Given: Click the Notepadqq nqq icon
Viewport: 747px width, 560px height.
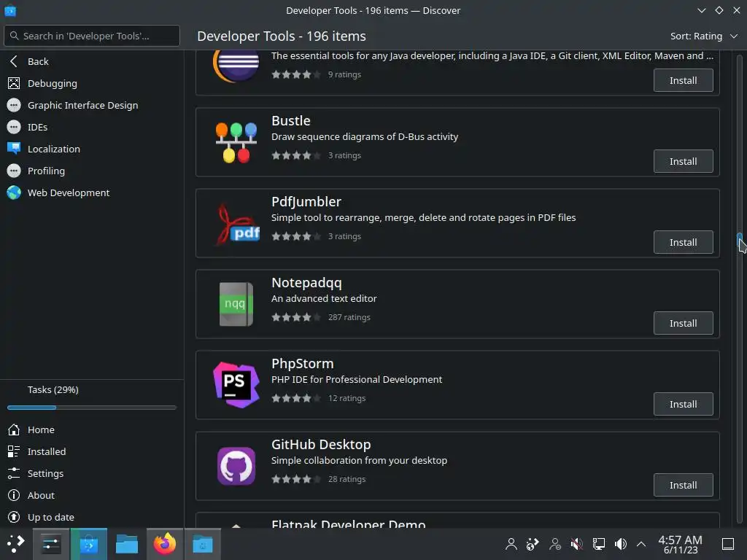Looking at the screenshot, I should [236, 304].
